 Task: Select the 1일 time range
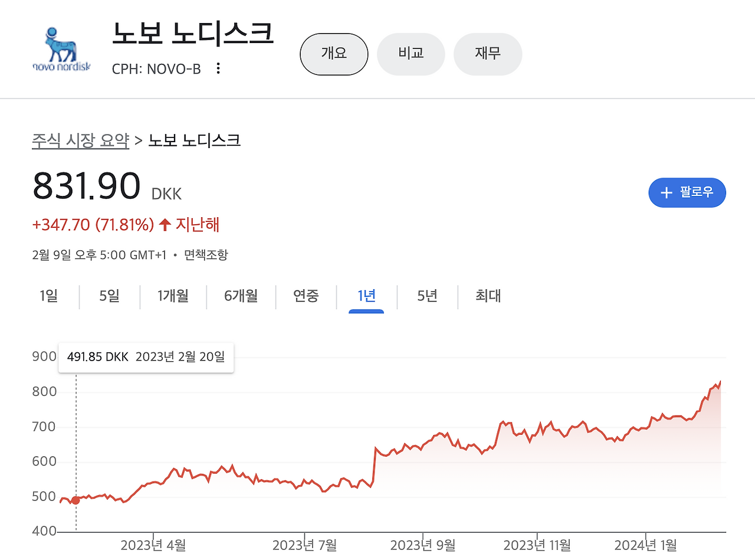tap(48, 297)
